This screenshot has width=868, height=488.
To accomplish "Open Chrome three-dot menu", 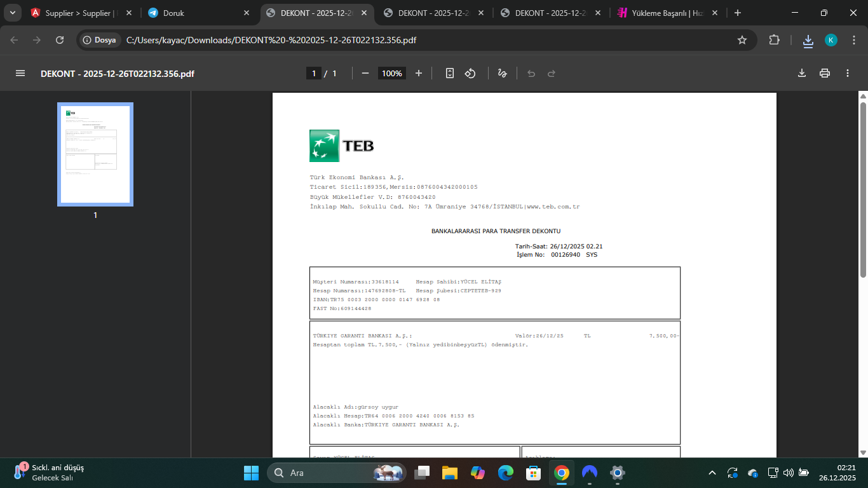I will tap(853, 40).
